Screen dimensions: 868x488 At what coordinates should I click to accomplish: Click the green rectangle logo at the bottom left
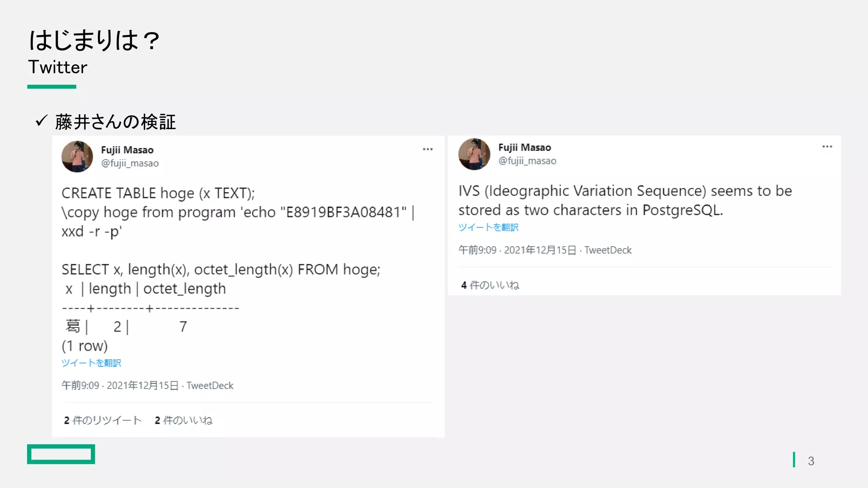tap(61, 454)
